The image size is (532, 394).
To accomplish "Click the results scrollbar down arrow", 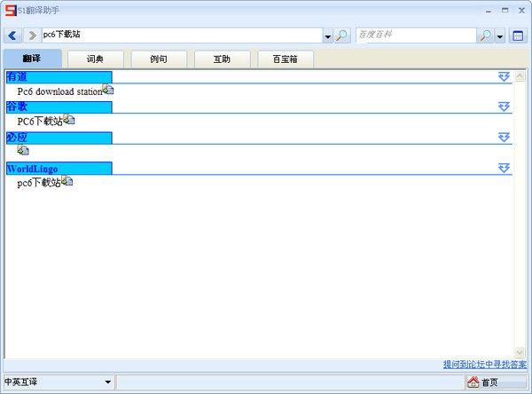I will 520,352.
